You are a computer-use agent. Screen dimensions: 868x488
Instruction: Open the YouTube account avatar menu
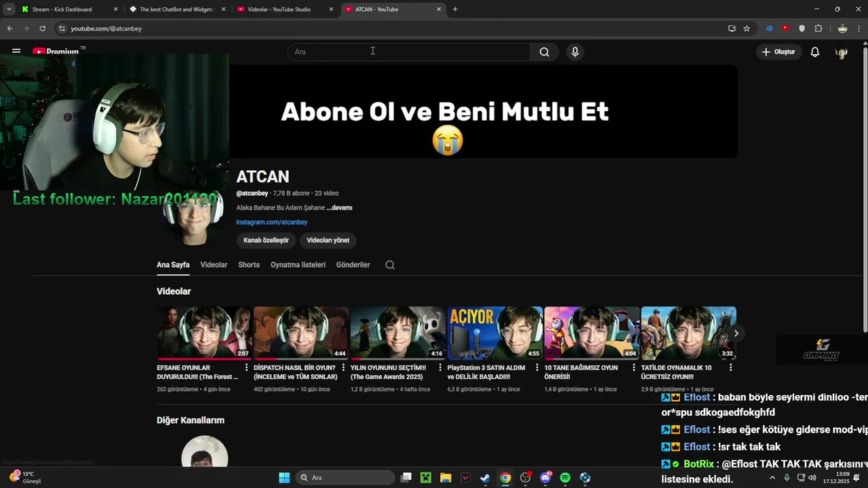[x=842, y=52]
